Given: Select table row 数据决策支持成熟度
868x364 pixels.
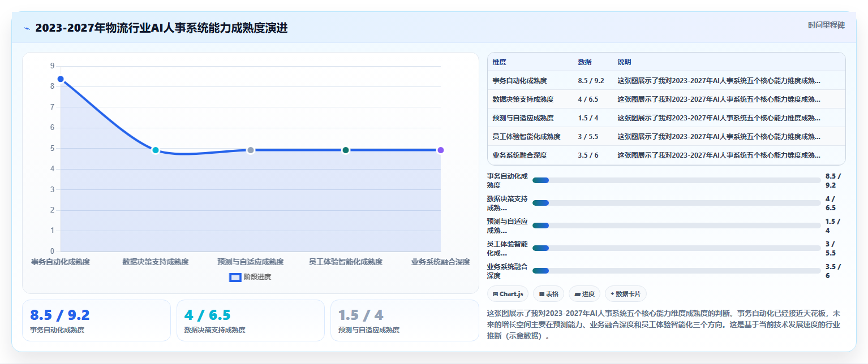Looking at the screenshot, I should click(666, 99).
